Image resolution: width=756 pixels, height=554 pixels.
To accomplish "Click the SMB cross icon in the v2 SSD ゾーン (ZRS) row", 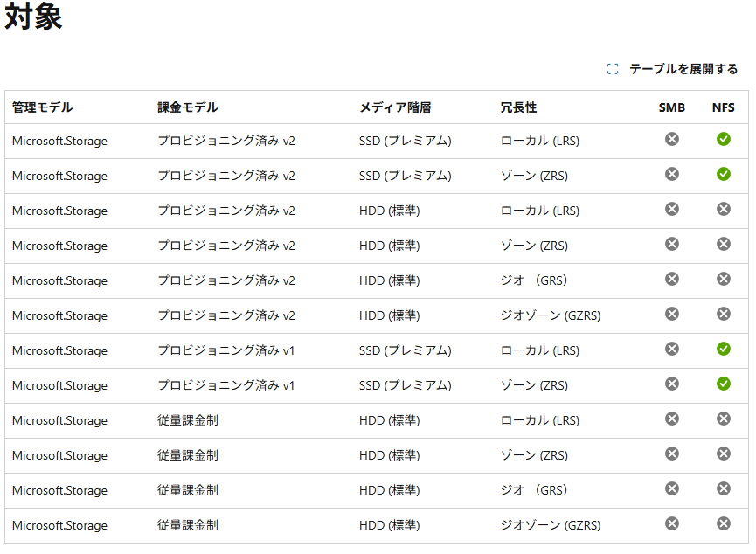I will [671, 174].
